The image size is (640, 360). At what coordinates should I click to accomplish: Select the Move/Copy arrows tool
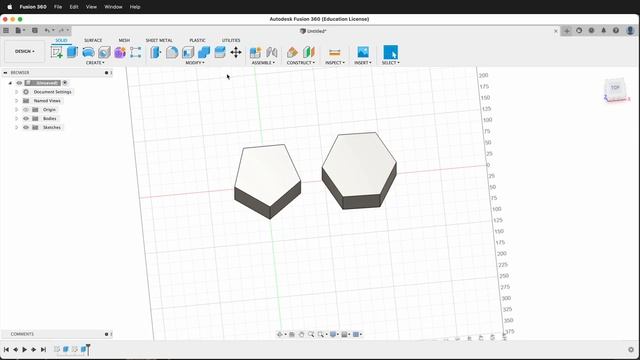coord(236,52)
